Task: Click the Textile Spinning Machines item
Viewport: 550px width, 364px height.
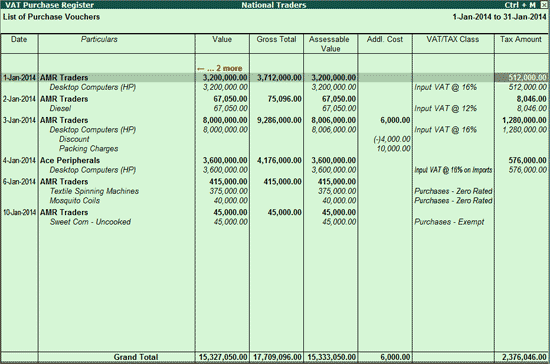Action: tap(94, 191)
